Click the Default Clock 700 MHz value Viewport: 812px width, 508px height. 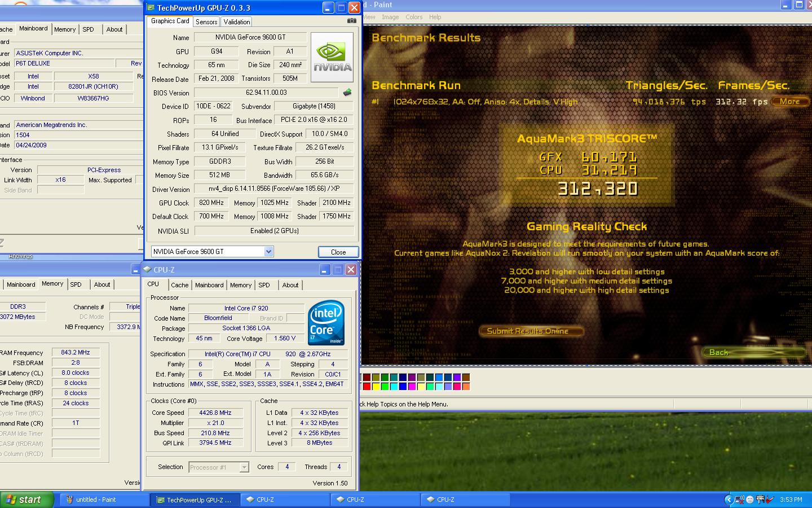click(211, 216)
